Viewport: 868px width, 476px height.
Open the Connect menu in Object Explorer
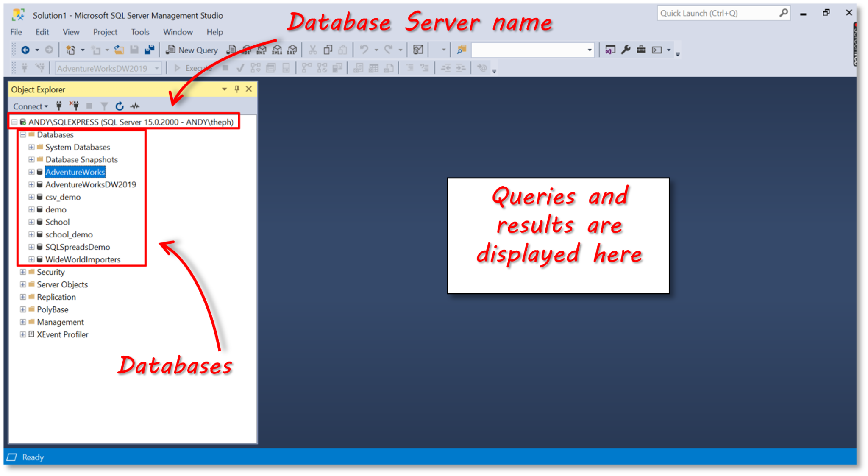[29, 106]
